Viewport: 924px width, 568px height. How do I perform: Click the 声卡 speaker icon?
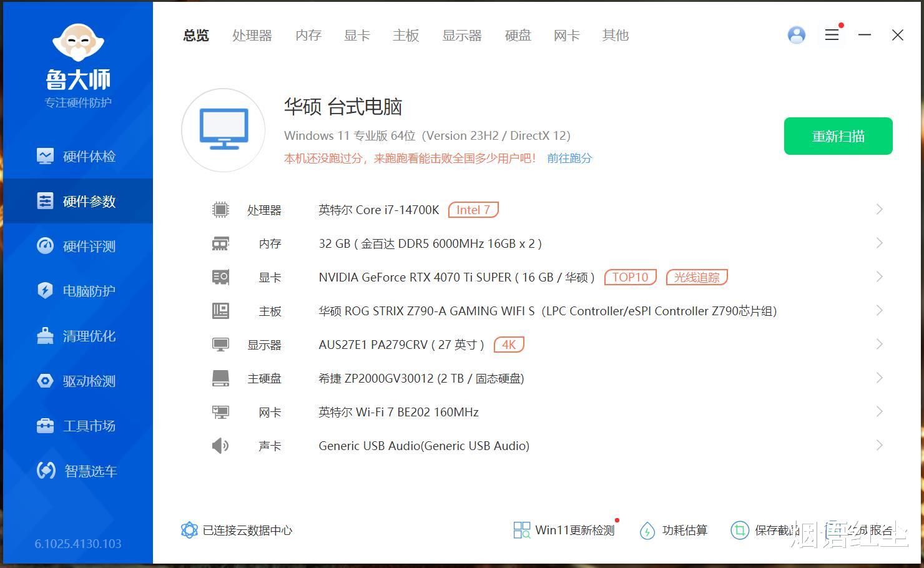click(x=220, y=446)
